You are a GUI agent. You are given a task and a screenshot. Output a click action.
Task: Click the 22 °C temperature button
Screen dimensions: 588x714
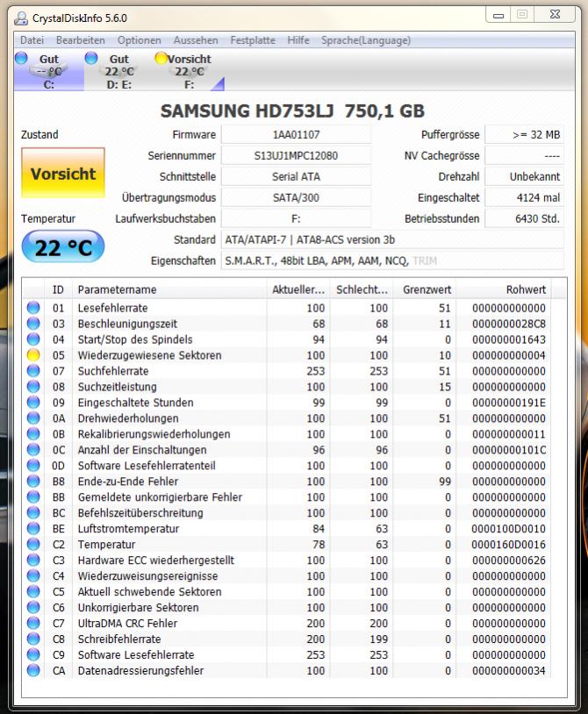[63, 247]
